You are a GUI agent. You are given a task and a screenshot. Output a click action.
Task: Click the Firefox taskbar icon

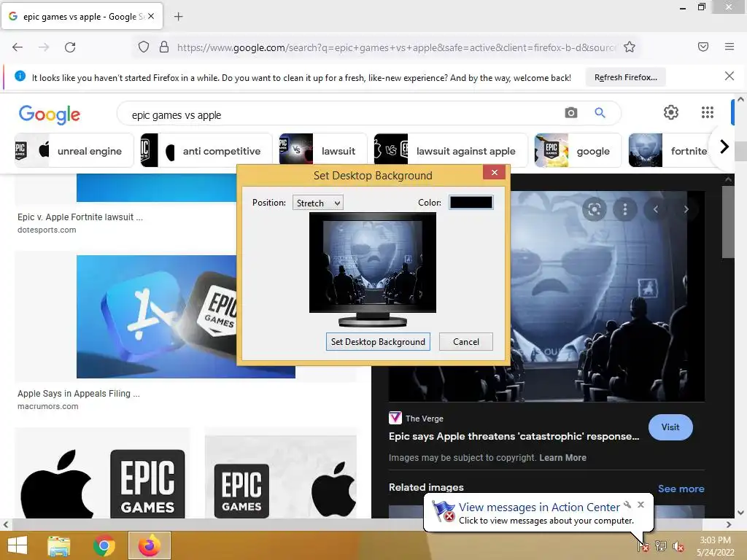point(150,545)
